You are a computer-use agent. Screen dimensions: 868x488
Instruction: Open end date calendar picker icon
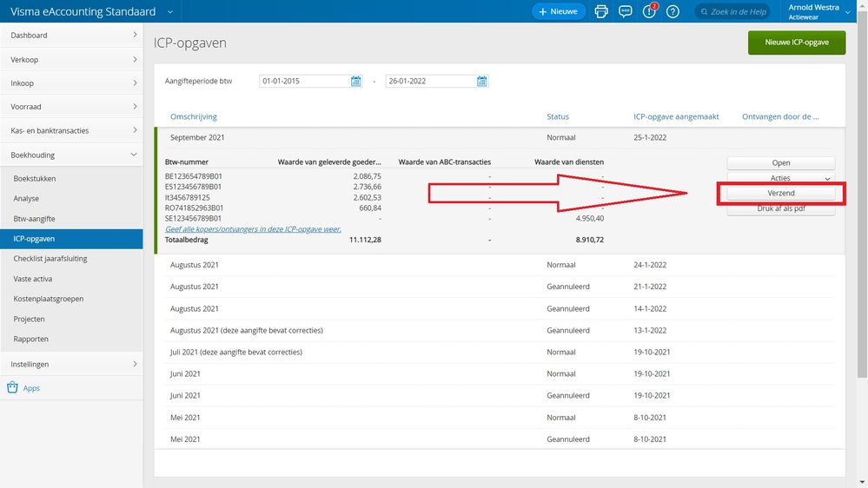[482, 82]
